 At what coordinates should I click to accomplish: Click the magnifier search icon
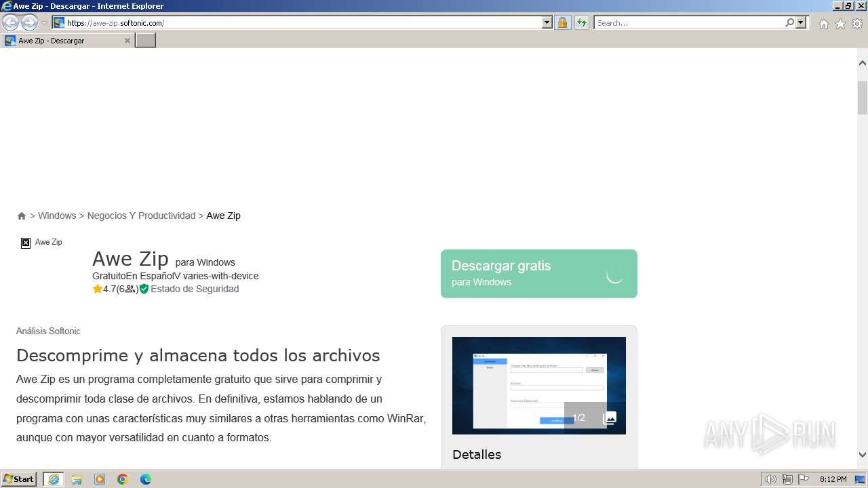click(x=789, y=23)
